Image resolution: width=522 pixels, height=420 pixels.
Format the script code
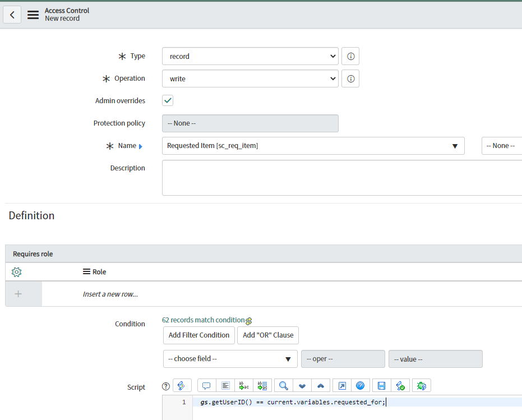pyautogui.click(x=225, y=386)
